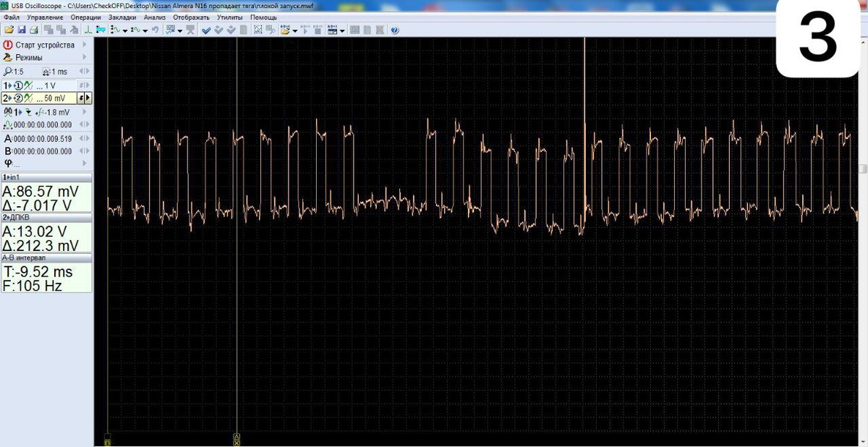Expand the Старт устройства submenu arrow
The height and width of the screenshot is (447, 868).
(85, 45)
